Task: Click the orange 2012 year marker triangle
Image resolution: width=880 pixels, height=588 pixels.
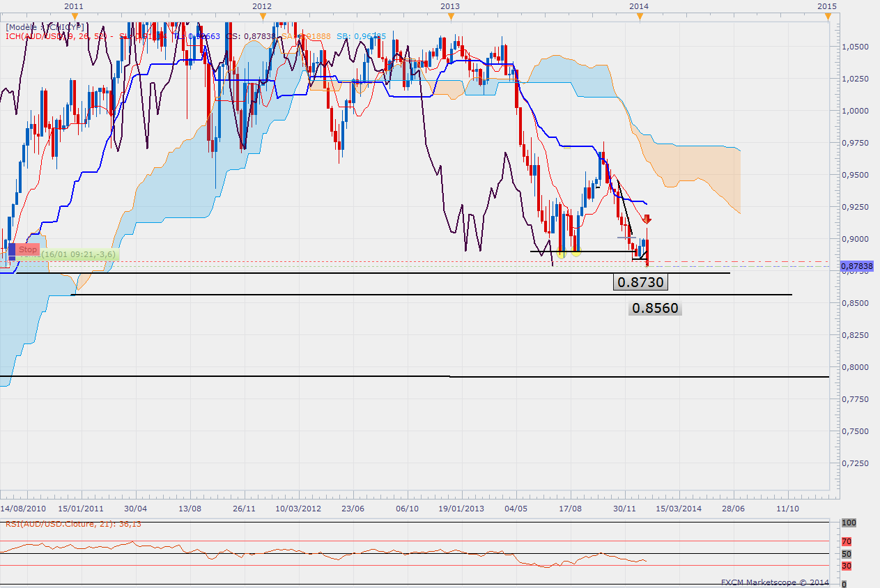Action: [261, 17]
